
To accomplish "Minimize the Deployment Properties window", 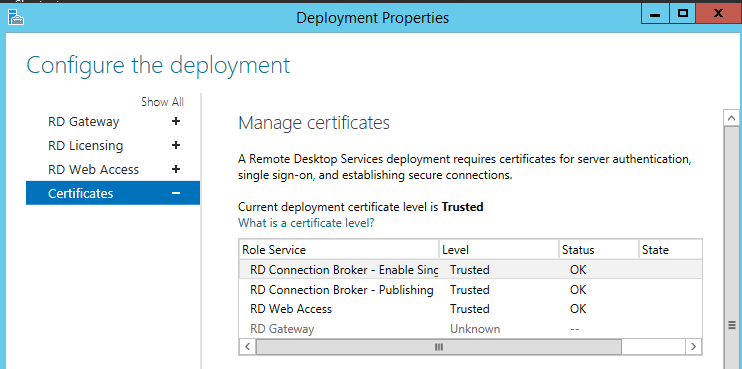I will coord(655,14).
